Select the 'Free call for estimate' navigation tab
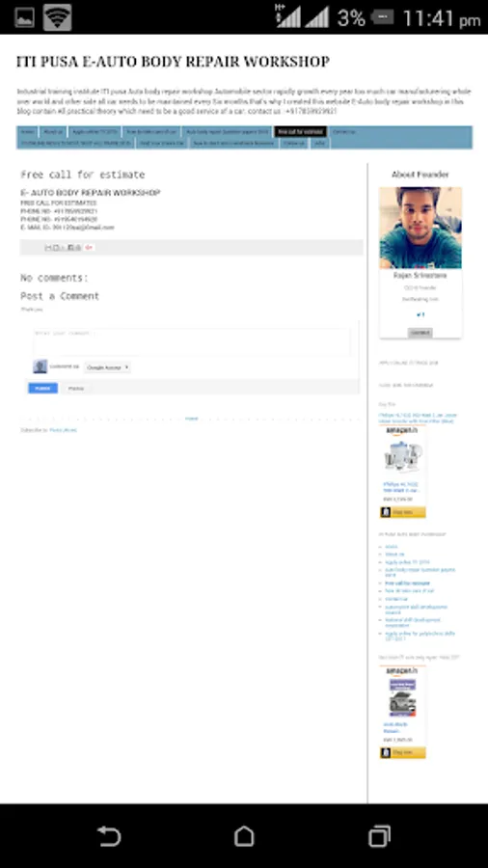The height and width of the screenshot is (868, 488). click(301, 132)
